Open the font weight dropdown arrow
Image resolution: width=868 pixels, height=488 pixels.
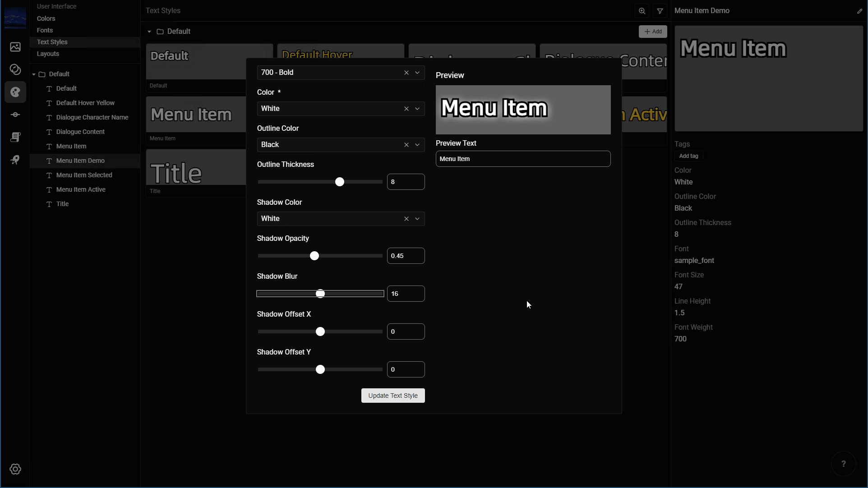417,73
